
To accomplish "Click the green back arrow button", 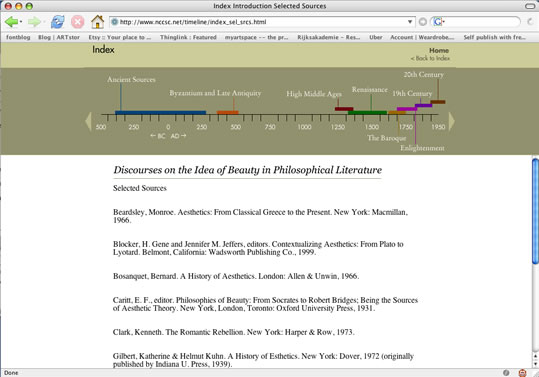I will coord(11,22).
